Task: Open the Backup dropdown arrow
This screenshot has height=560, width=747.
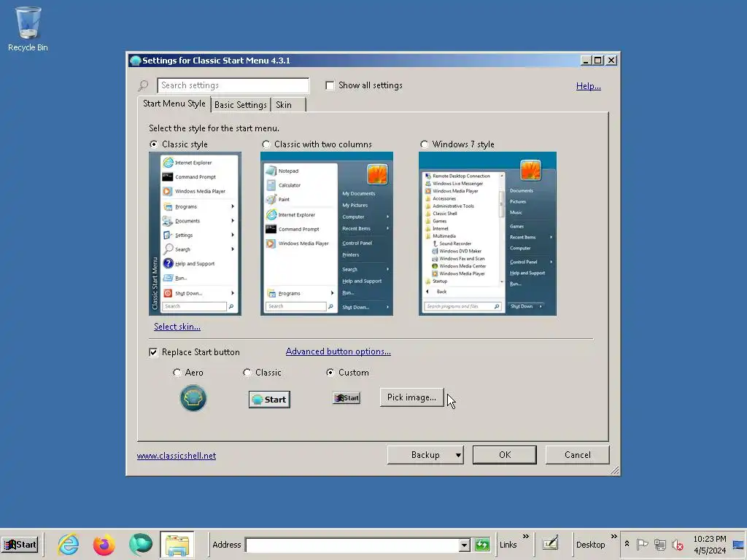Action: (458, 455)
